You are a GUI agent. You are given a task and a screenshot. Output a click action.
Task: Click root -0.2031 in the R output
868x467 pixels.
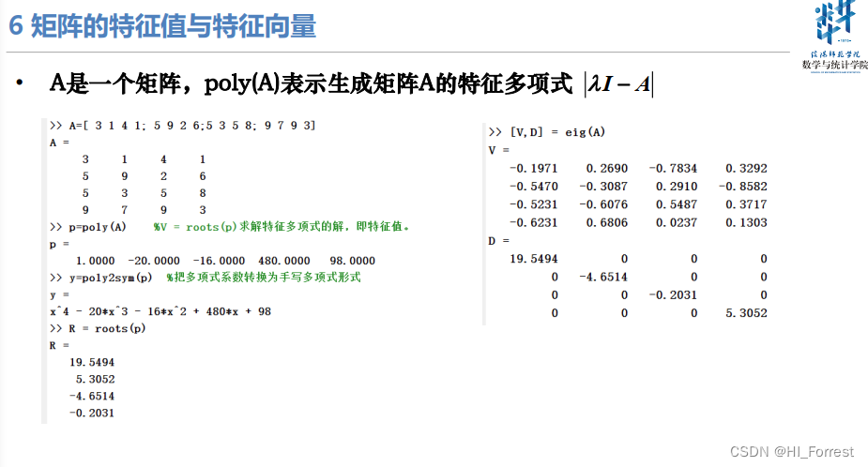pos(92,414)
